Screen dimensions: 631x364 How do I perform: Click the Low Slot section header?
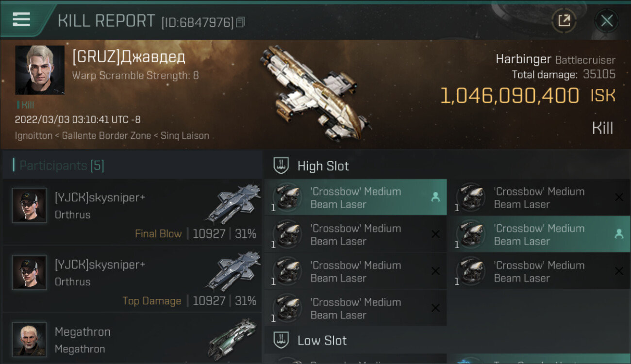(x=322, y=341)
